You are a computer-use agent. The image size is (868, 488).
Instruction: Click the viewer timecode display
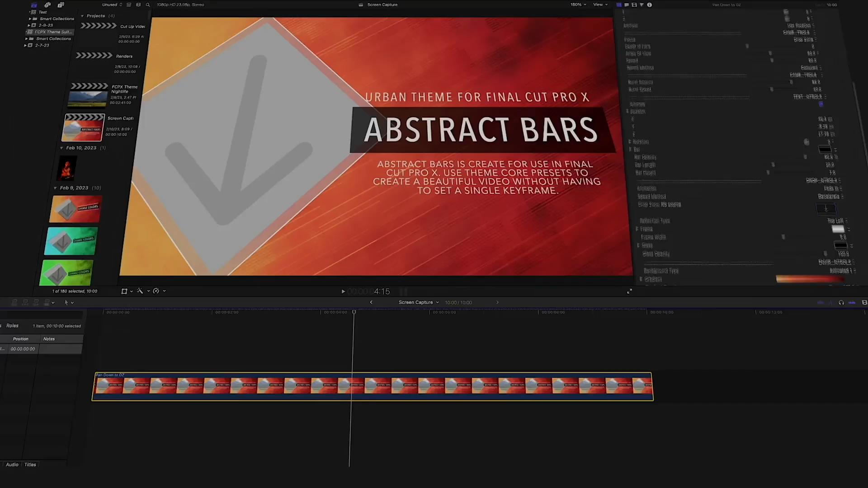(x=368, y=291)
